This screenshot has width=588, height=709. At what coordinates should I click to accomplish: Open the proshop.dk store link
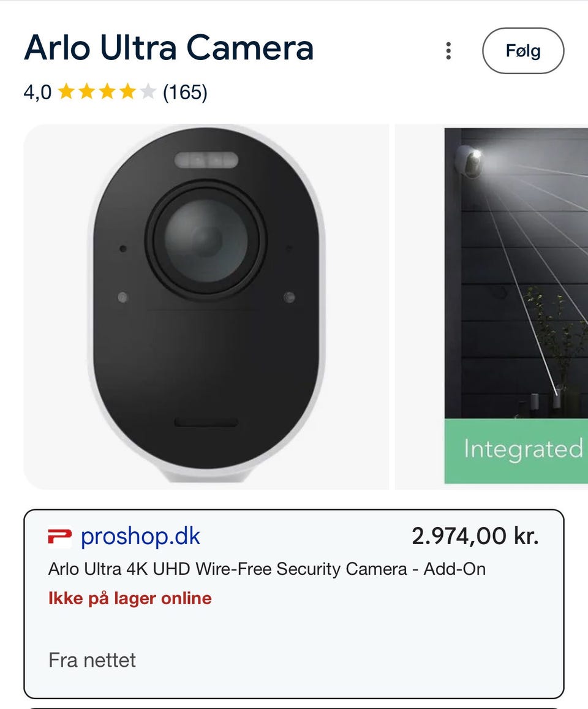(x=140, y=537)
